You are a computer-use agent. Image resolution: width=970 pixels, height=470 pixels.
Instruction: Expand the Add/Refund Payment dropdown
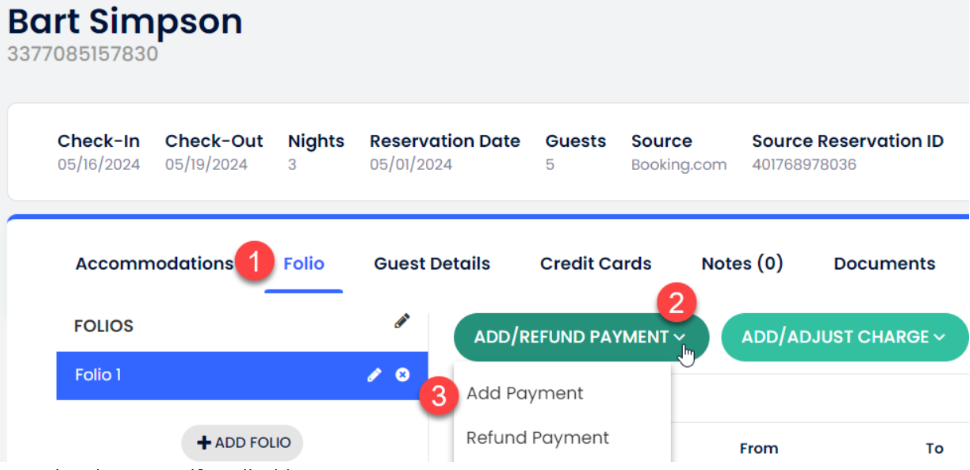pyautogui.click(x=581, y=337)
